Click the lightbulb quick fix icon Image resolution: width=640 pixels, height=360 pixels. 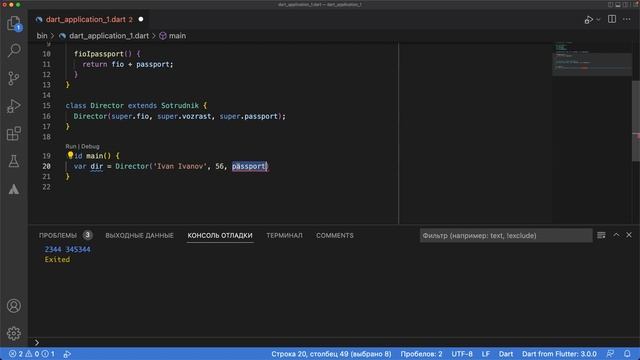[x=70, y=155]
